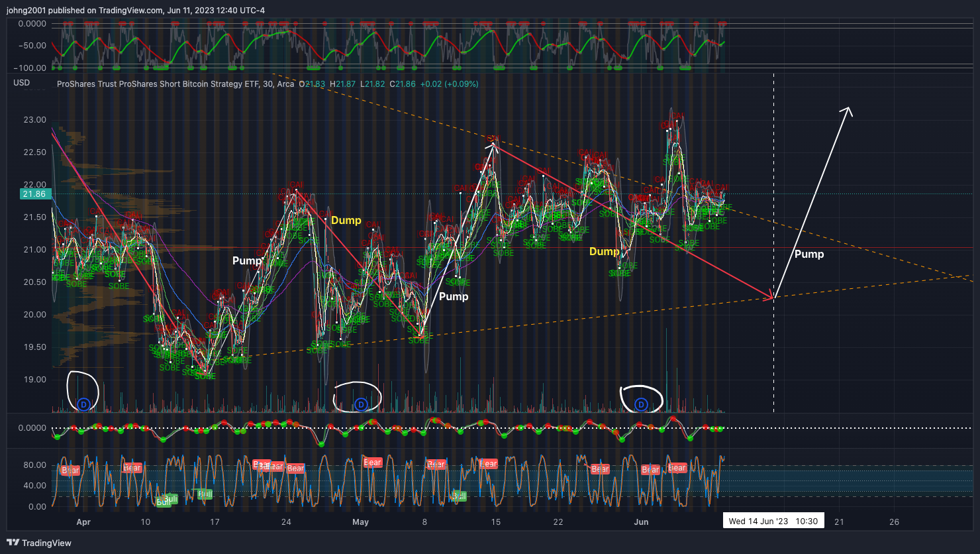980x554 pixels.
Task: Click the 20.00 price axis label
Action: (x=35, y=315)
